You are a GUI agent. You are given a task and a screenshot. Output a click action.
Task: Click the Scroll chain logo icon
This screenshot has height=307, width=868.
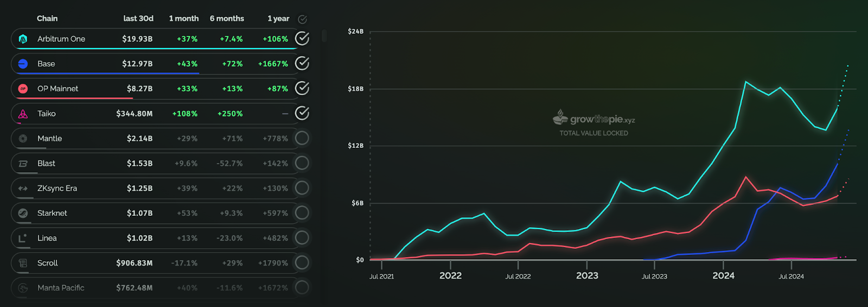click(23, 263)
